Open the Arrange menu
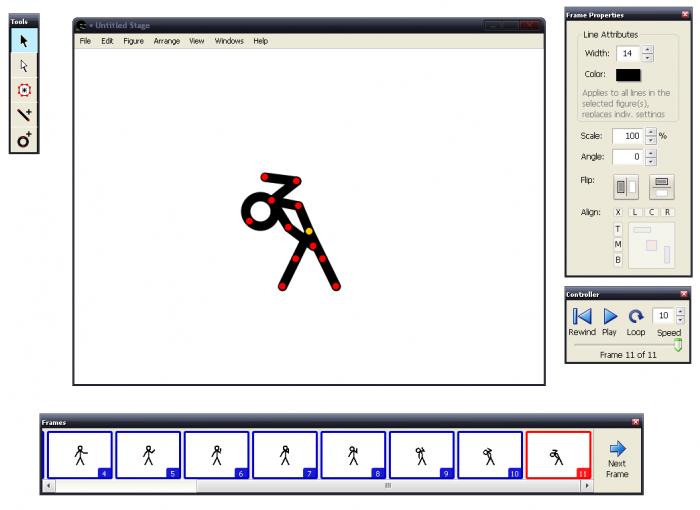The height and width of the screenshot is (510, 700). point(166,41)
